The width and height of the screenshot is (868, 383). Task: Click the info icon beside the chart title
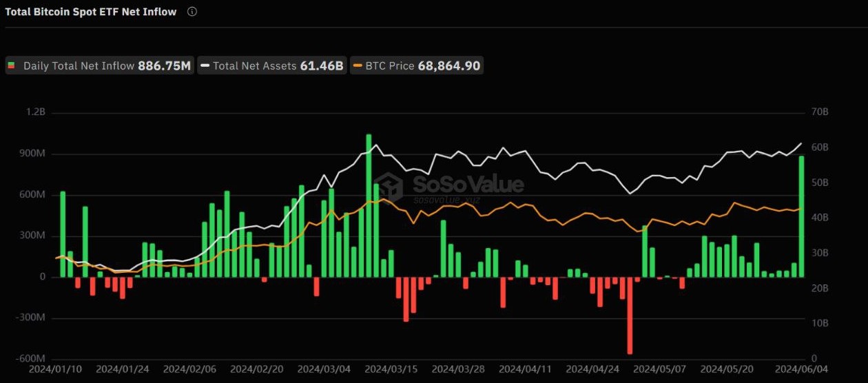coord(192,12)
